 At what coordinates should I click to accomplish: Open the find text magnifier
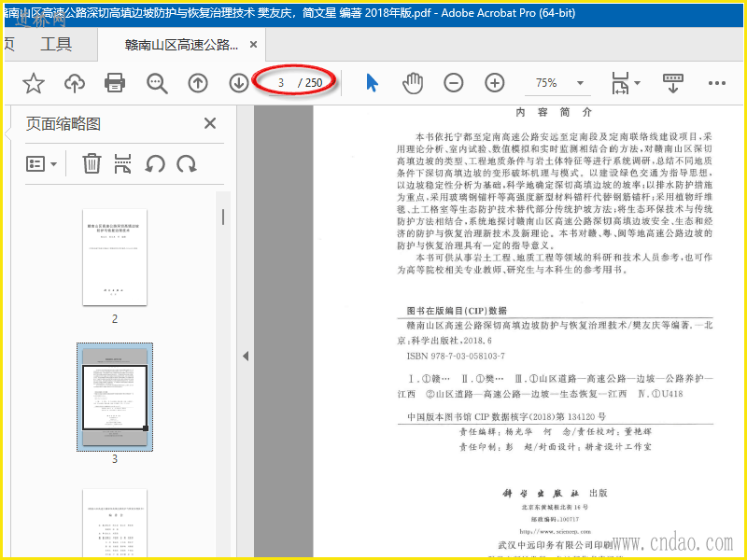157,83
